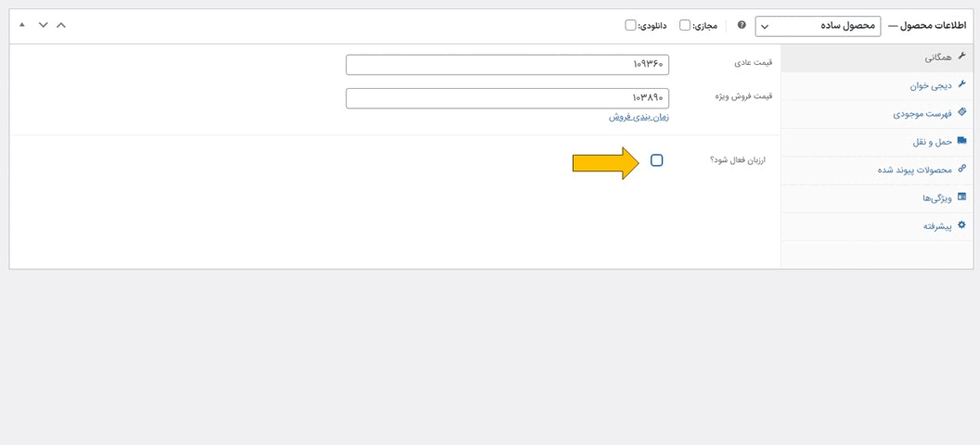Check the مجازی (virtual) checkbox
Image resolution: width=980 pixels, height=445 pixels.
tap(685, 25)
